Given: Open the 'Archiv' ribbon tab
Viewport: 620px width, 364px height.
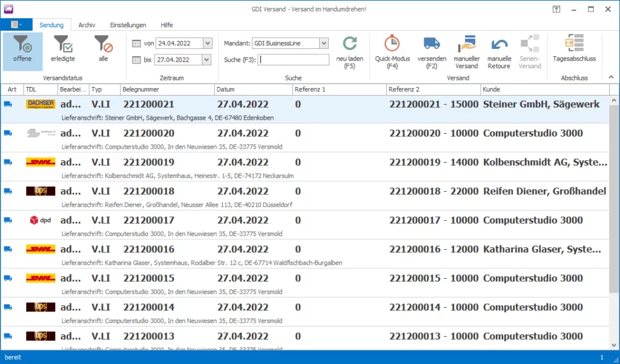Looking at the screenshot, I should pos(87,25).
